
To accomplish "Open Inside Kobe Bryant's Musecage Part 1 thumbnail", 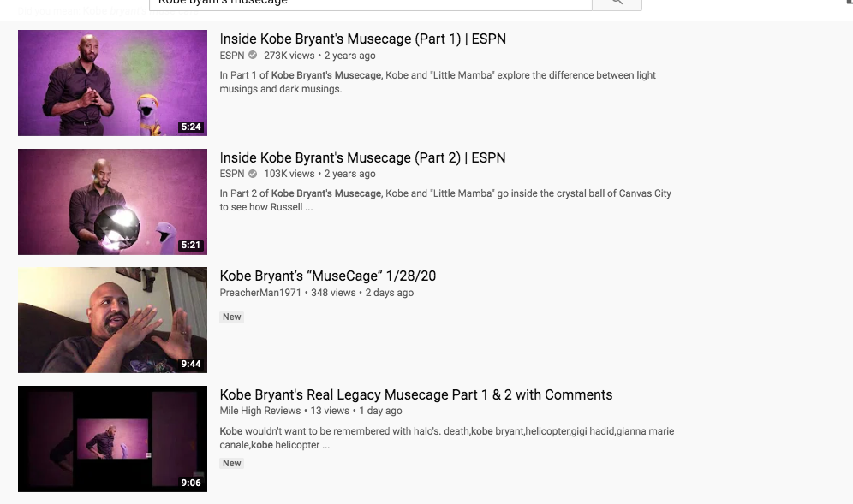I will [112, 83].
